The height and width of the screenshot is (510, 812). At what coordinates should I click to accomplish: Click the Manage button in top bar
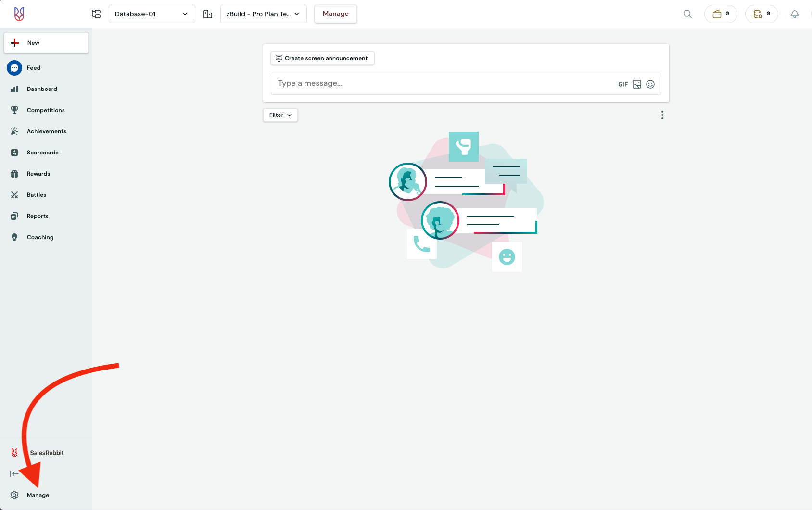335,14
